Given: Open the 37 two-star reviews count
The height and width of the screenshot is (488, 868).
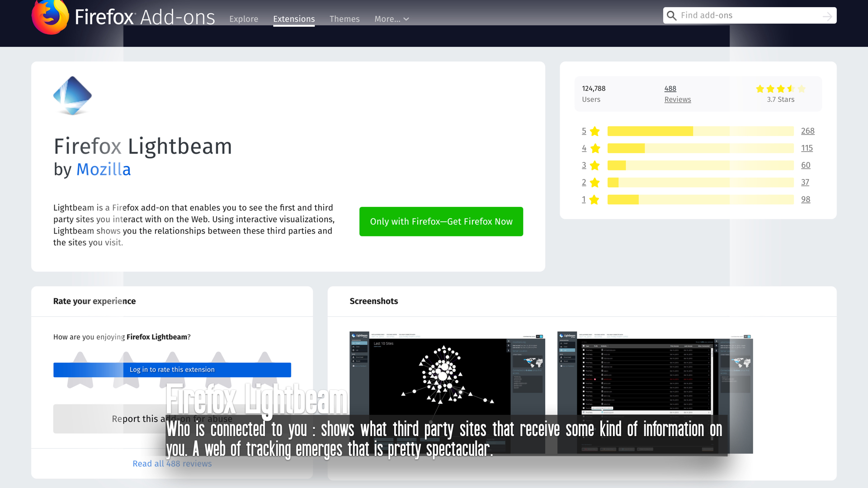Looking at the screenshot, I should coord(805,183).
